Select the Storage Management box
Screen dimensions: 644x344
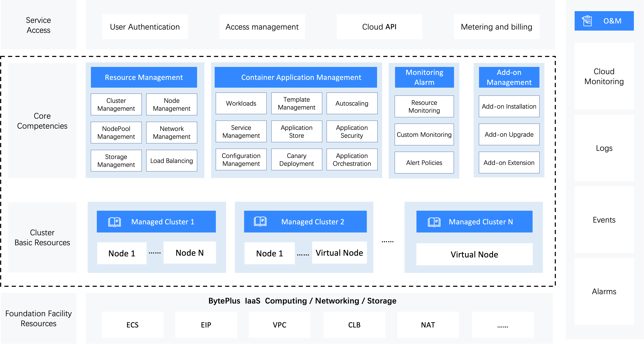pyautogui.click(x=116, y=160)
